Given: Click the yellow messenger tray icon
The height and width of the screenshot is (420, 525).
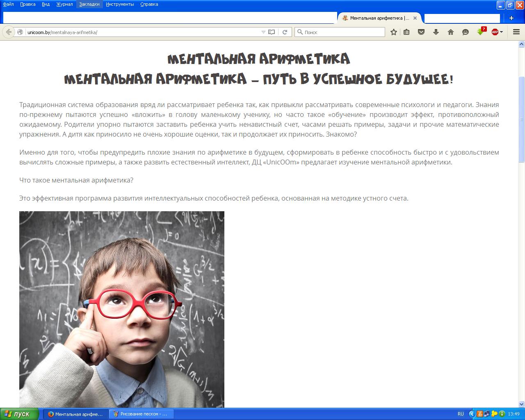Looking at the screenshot, I should pyautogui.click(x=494, y=414).
